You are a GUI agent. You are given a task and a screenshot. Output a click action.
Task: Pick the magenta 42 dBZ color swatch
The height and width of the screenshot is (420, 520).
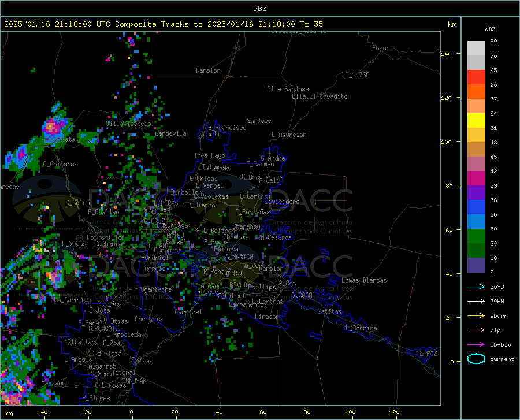(476, 179)
